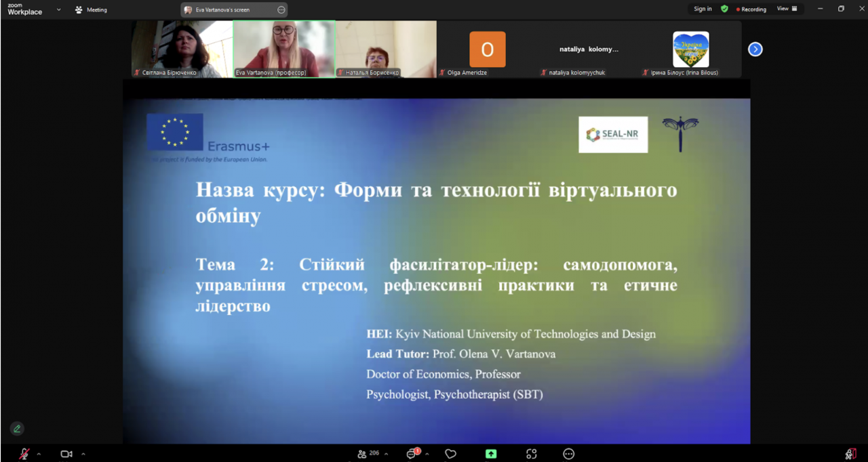Expand audio options arrow beside microphone
Screen dimensions: 868x462
[39, 454]
